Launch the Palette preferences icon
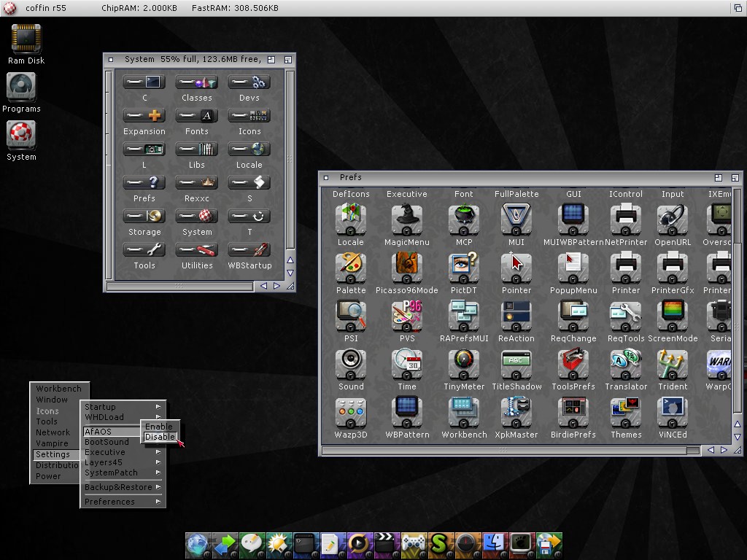 pyautogui.click(x=351, y=267)
